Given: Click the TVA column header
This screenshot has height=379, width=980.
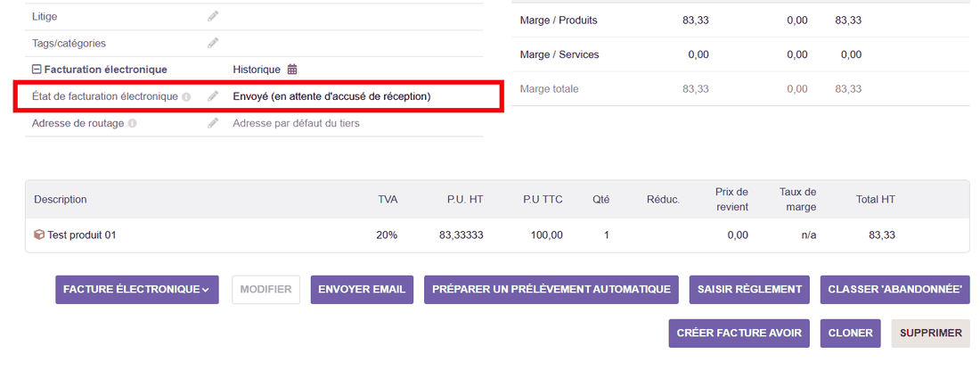Looking at the screenshot, I should click(x=388, y=200).
